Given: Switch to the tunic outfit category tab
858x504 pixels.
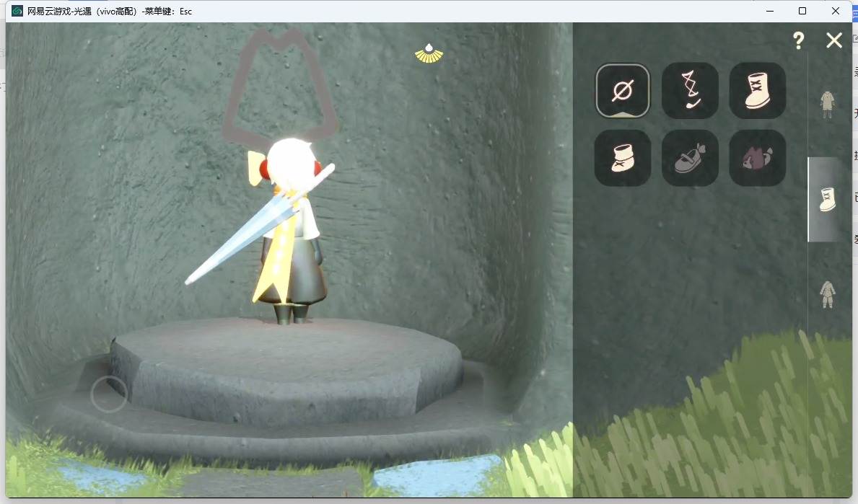Looking at the screenshot, I should click(x=827, y=105).
